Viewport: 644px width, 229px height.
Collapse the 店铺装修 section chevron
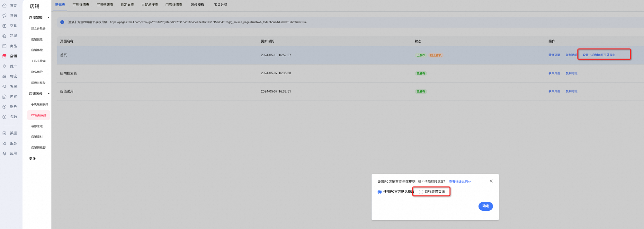coord(49,94)
